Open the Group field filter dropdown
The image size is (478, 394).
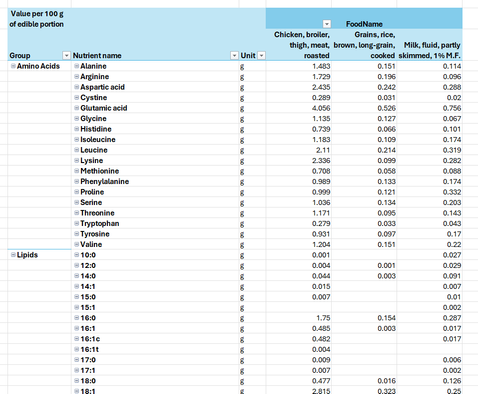(67, 55)
